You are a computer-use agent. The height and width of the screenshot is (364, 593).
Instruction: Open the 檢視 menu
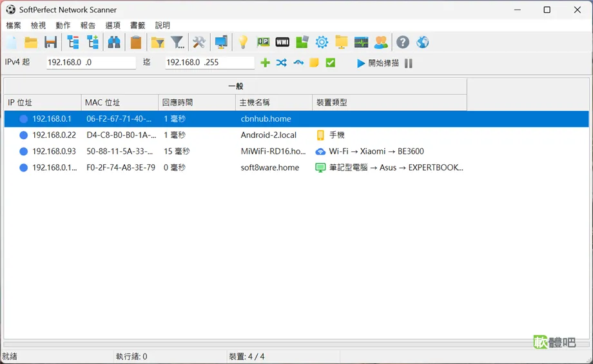coord(38,25)
